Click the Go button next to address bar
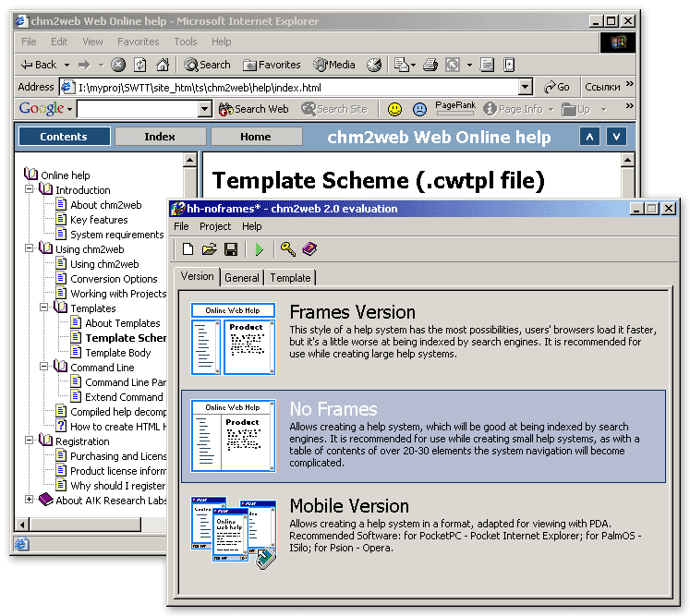 click(557, 87)
